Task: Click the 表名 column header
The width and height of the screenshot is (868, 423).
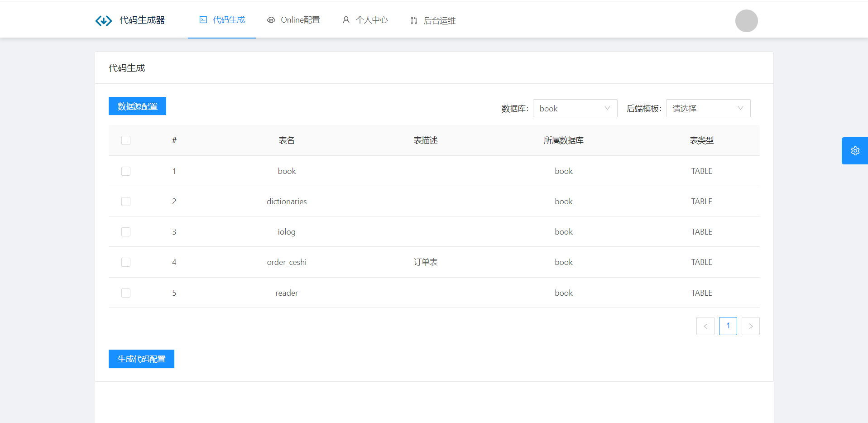Action: pyautogui.click(x=287, y=140)
